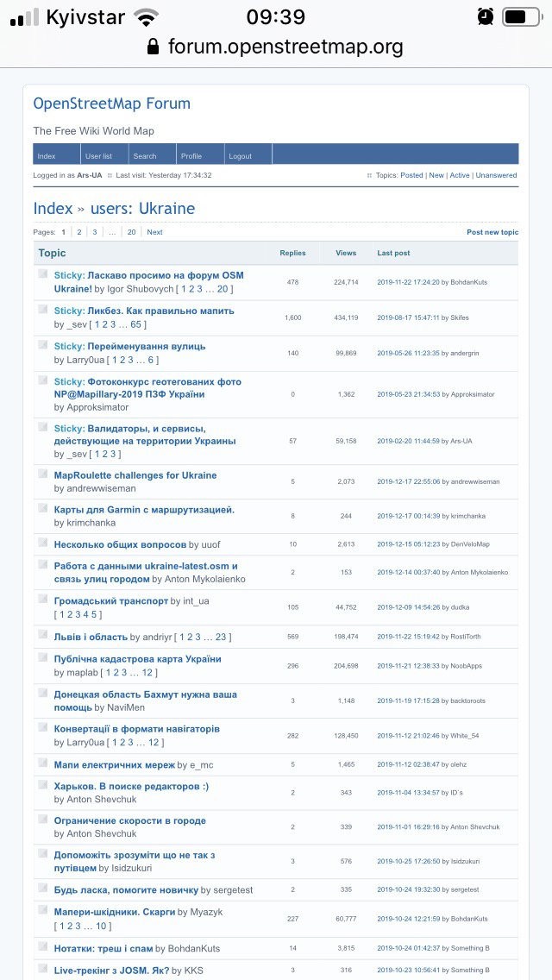
Task: Go to page 2 of topic list
Action: coord(79,232)
